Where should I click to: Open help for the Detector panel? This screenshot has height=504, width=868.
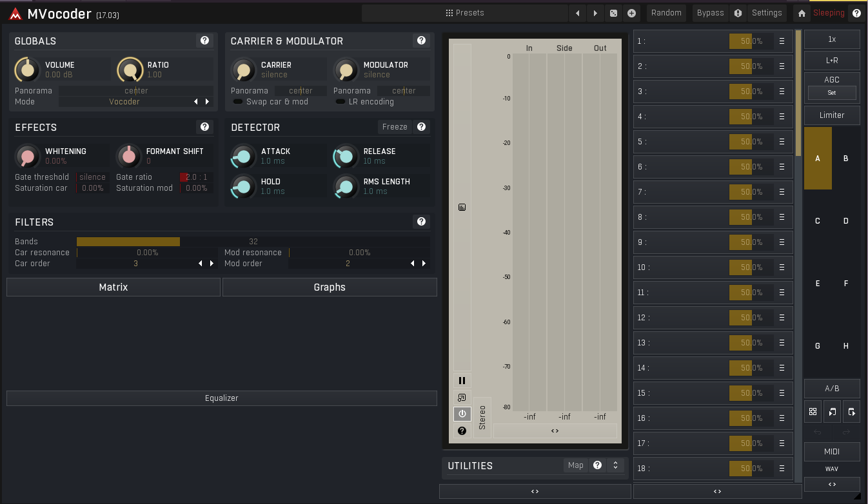point(421,127)
